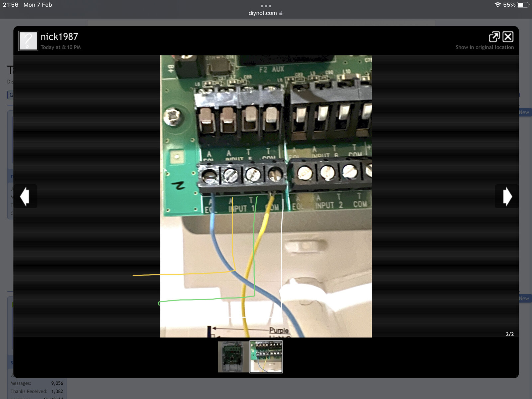Click the Thanks Received count 1,382

point(57,391)
